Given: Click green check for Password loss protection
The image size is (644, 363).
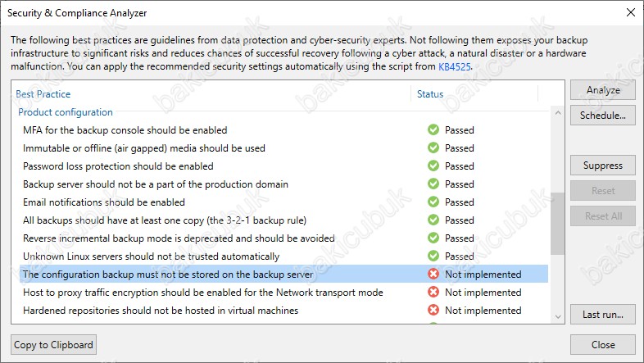Looking at the screenshot, I should pos(433,166).
